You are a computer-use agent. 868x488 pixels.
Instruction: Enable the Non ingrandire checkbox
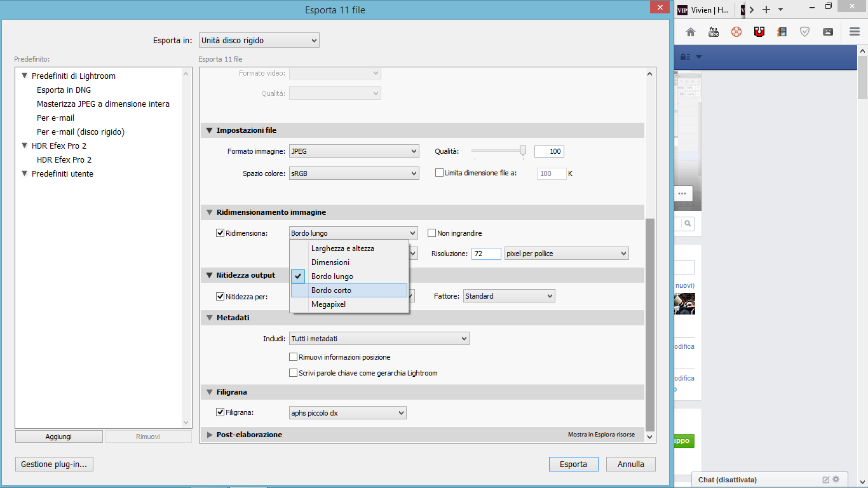[432, 233]
